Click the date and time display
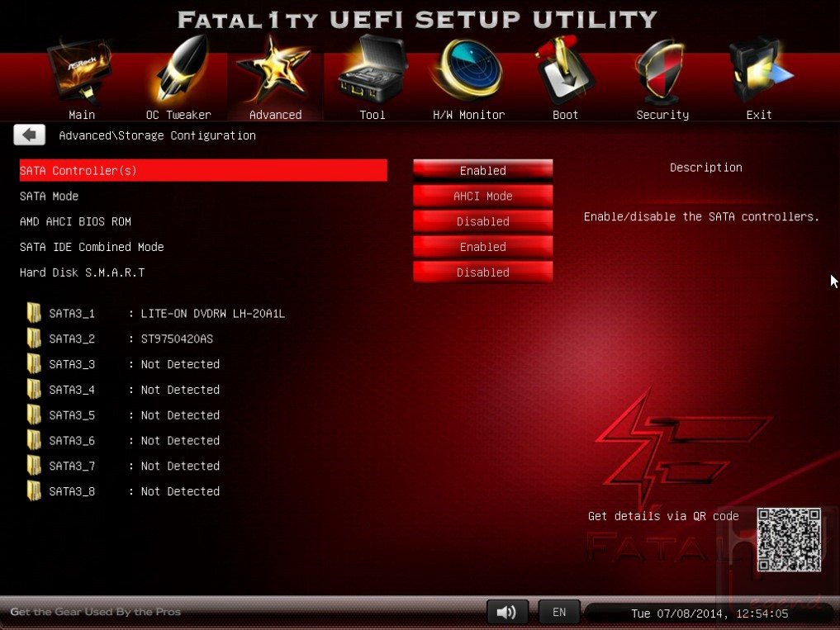This screenshot has height=630, width=840. point(709,613)
